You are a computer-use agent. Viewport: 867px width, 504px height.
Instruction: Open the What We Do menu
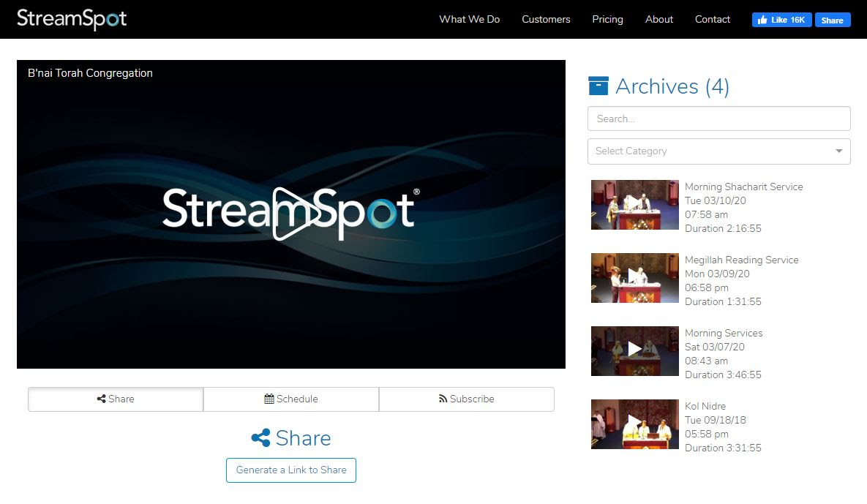(x=470, y=19)
